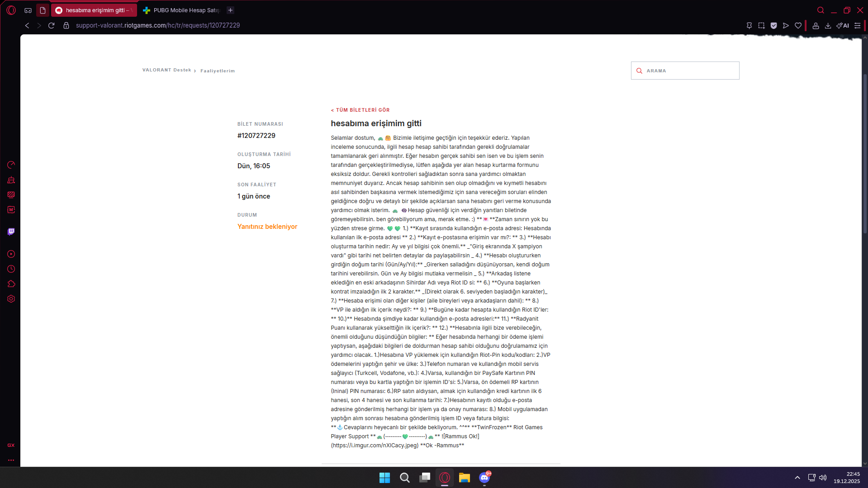Viewport: 868px width, 488px height.
Task: Open GX Control speedometer in sidebar
Action: coord(11,165)
